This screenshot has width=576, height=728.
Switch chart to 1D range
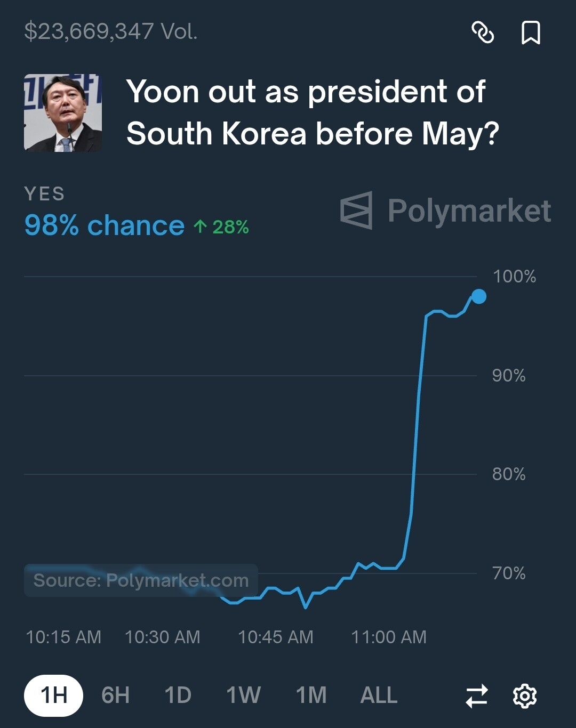[178, 695]
